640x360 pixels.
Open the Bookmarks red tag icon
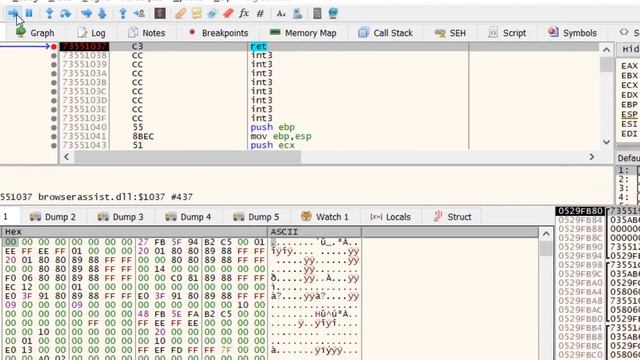228,13
